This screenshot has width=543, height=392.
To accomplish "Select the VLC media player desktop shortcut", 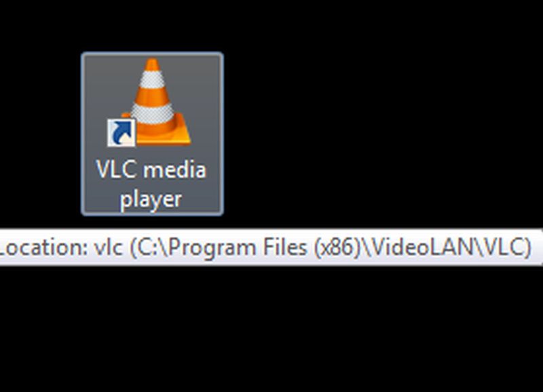I will tap(152, 134).
